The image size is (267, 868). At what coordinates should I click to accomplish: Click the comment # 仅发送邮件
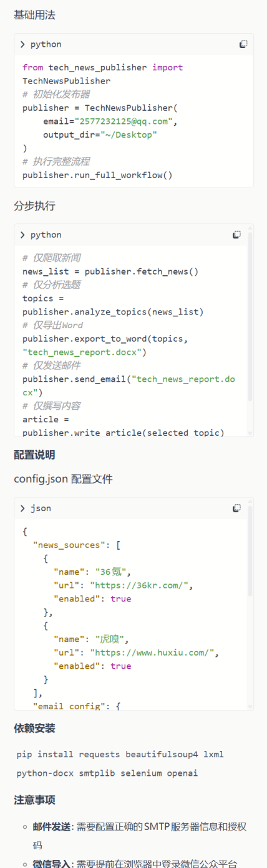pyautogui.click(x=51, y=366)
